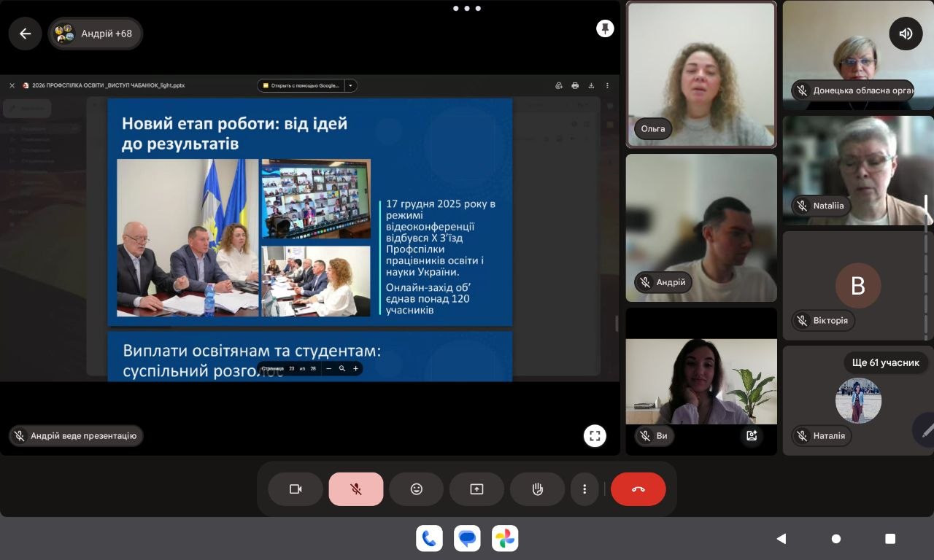Raise hand in the meeting

(x=538, y=489)
